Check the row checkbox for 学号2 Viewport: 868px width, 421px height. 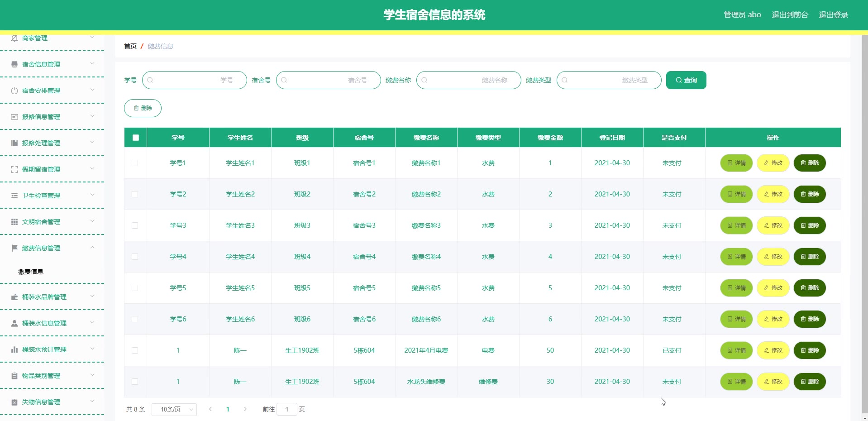pyautogui.click(x=135, y=194)
